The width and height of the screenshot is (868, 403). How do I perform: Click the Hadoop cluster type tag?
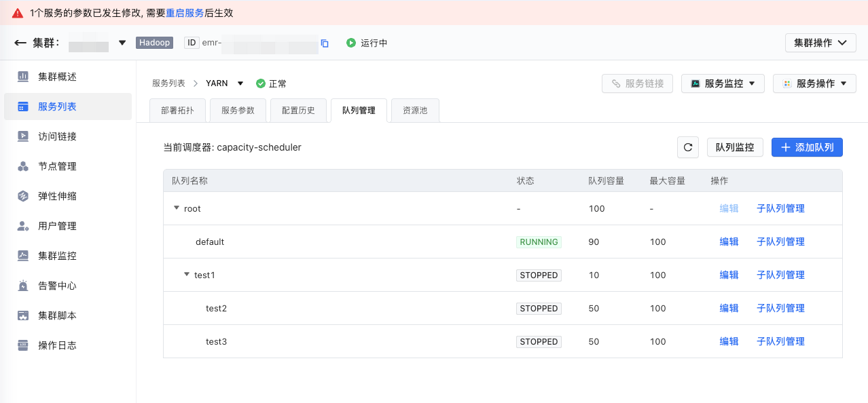(155, 43)
